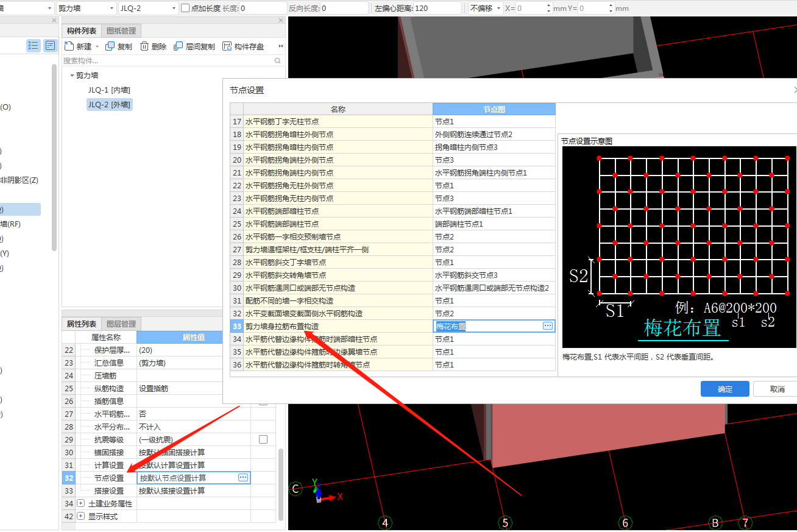Image resolution: width=797 pixels, height=532 pixels.
Task: Toggle checkbox in 抗震等级 row
Action: point(263,439)
